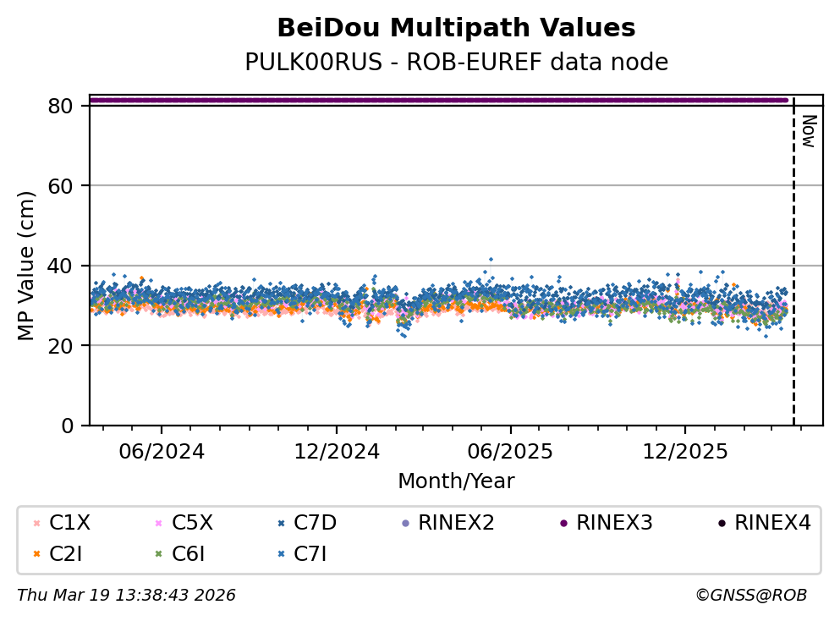Image resolution: width=840 pixels, height=621 pixels.
Task: Click the C1X legend marker icon
Action: click(x=36, y=524)
